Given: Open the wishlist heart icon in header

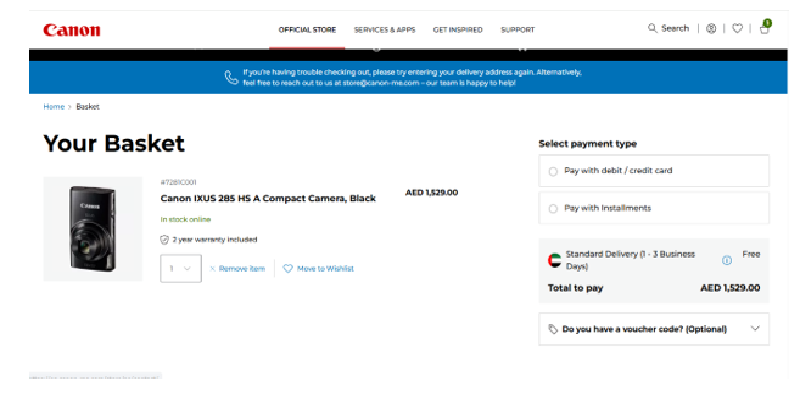Looking at the screenshot, I should [737, 29].
